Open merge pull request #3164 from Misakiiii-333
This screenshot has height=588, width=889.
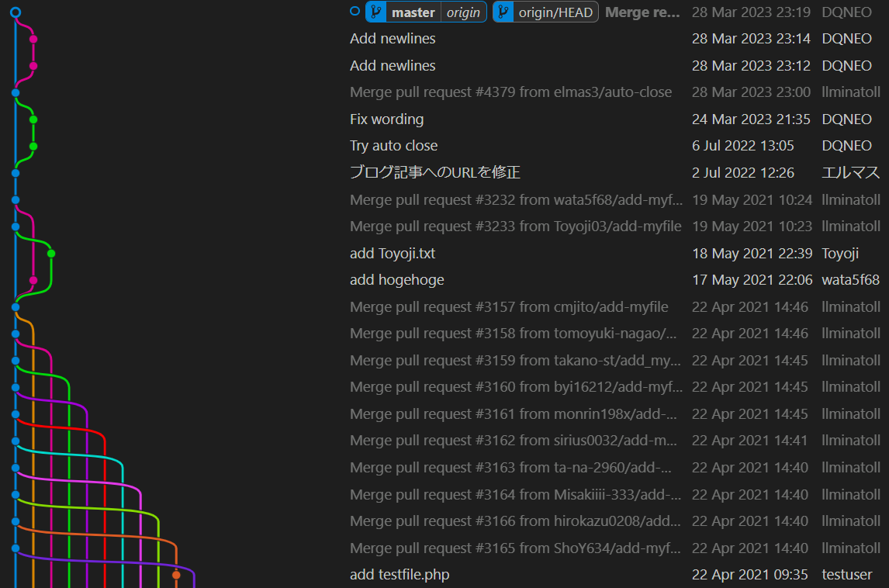click(515, 494)
